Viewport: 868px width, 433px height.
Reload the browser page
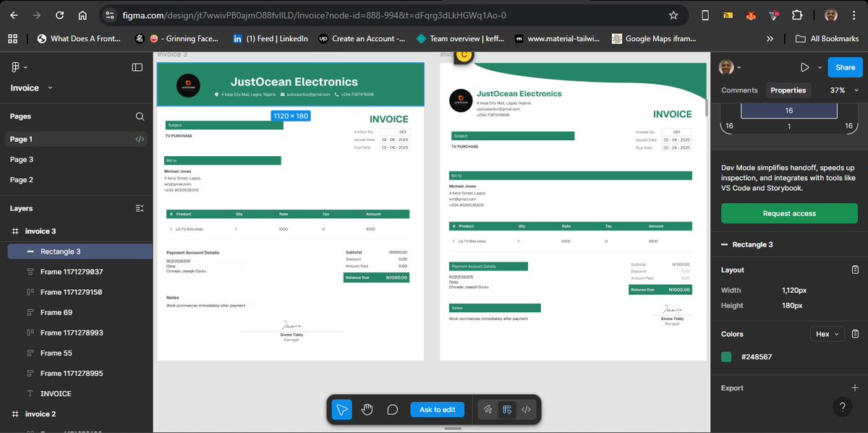[59, 15]
